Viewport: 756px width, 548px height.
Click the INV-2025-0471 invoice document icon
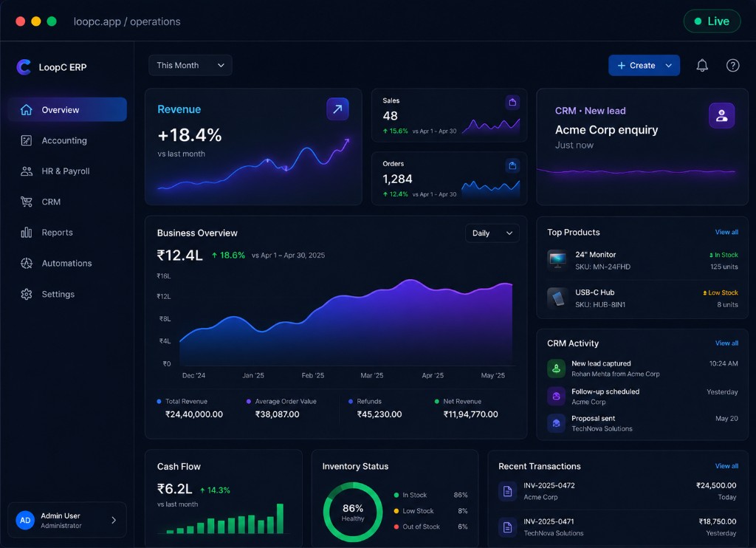click(507, 527)
